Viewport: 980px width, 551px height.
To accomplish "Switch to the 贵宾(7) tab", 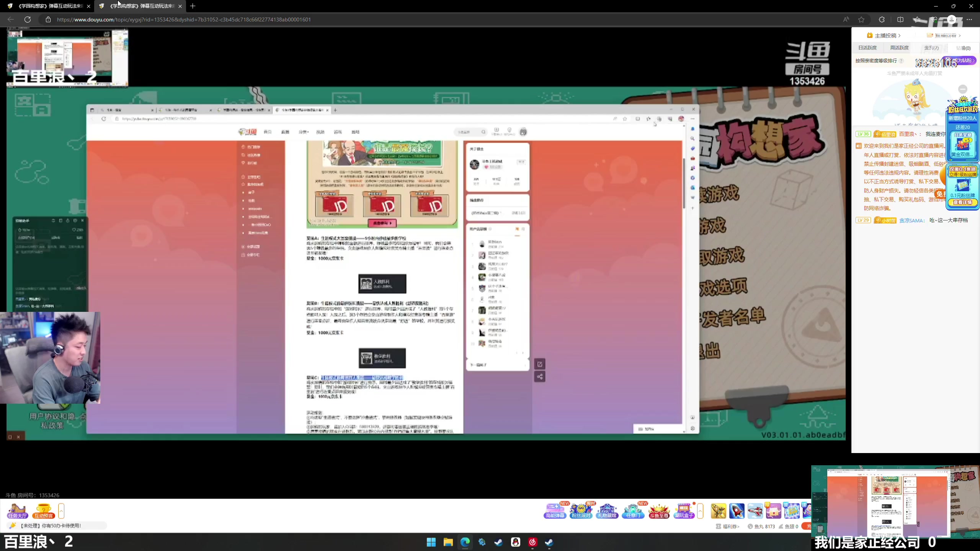I will click(931, 48).
